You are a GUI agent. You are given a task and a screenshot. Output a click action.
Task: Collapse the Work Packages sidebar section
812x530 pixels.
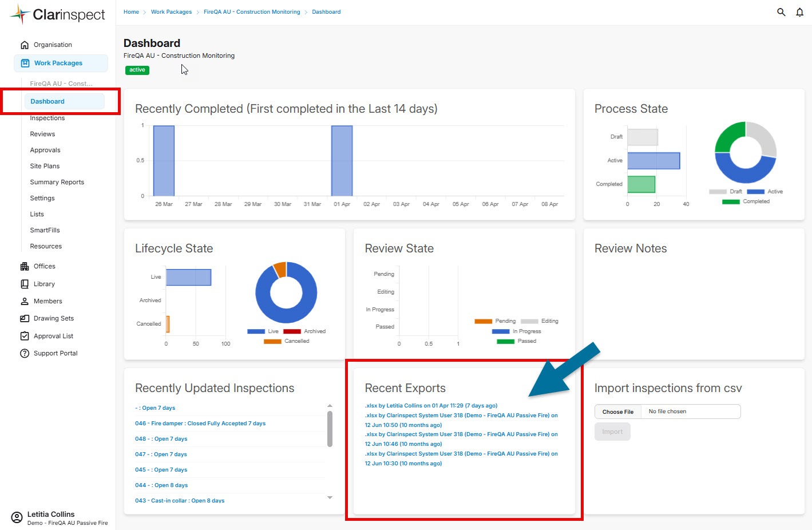click(58, 63)
